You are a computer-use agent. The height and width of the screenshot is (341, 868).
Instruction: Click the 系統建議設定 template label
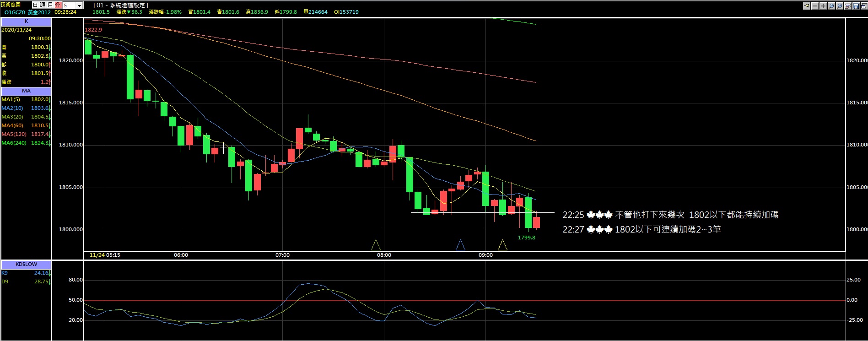121,5
